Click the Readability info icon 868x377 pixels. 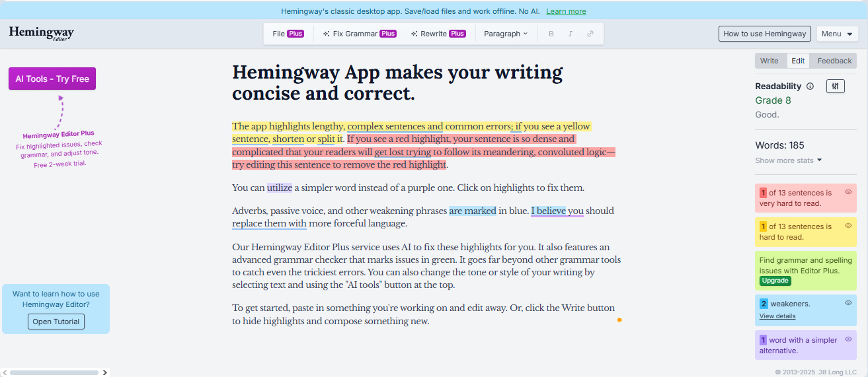click(810, 86)
